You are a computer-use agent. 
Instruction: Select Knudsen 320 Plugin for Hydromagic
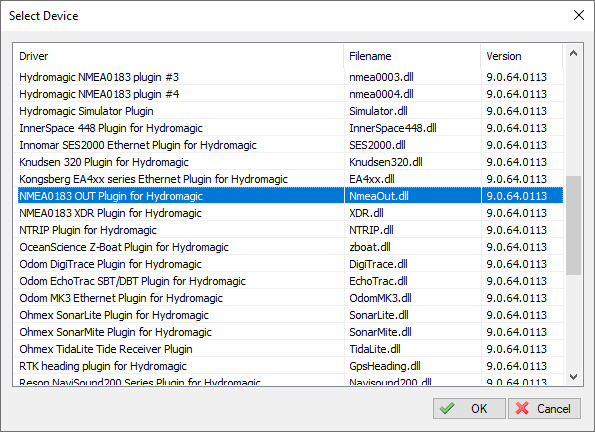[290, 162]
